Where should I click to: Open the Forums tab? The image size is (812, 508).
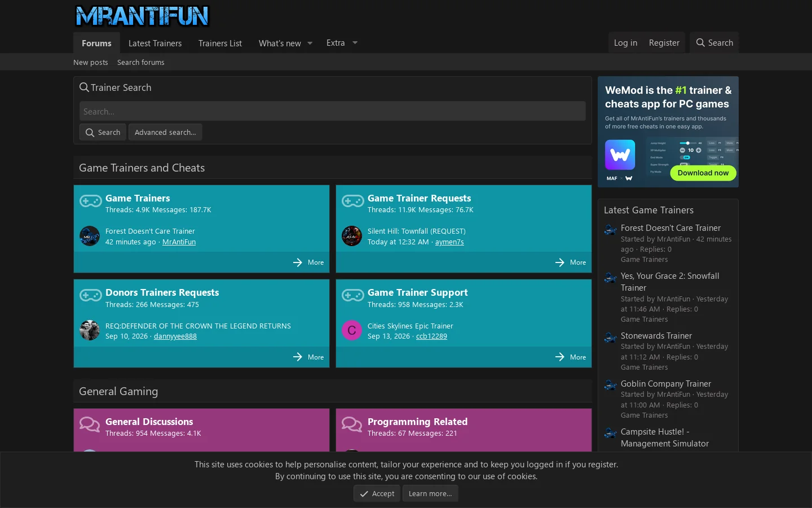pos(96,43)
